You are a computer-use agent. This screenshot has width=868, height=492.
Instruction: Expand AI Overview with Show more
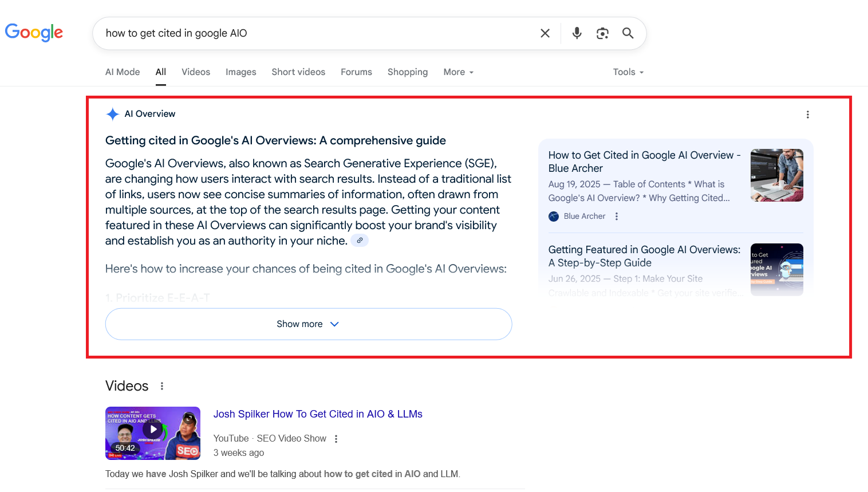[309, 324]
